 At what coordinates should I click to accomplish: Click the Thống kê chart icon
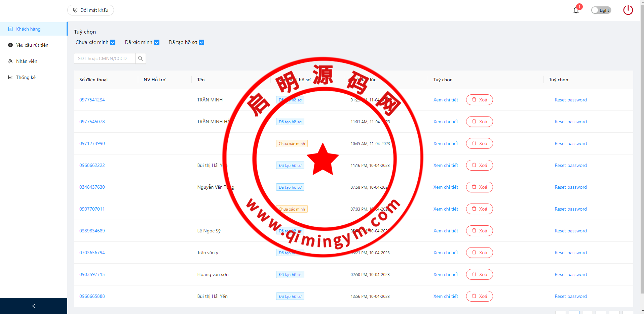click(x=10, y=77)
